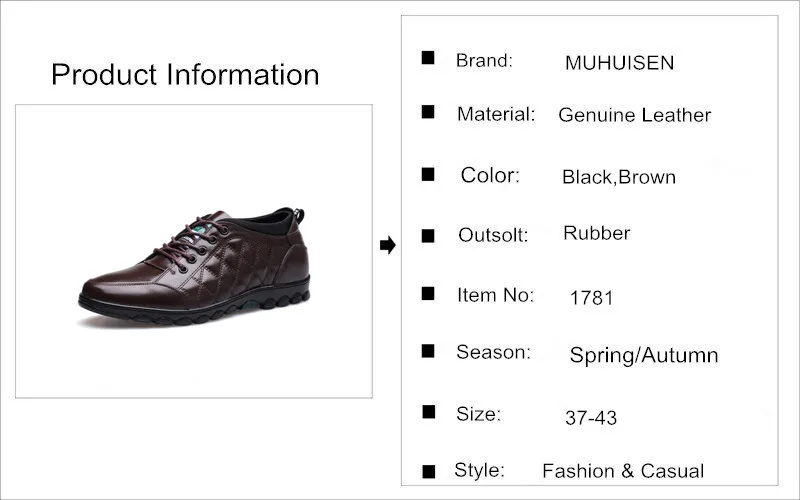Click the black arrow pointing to specifications

coord(388,245)
